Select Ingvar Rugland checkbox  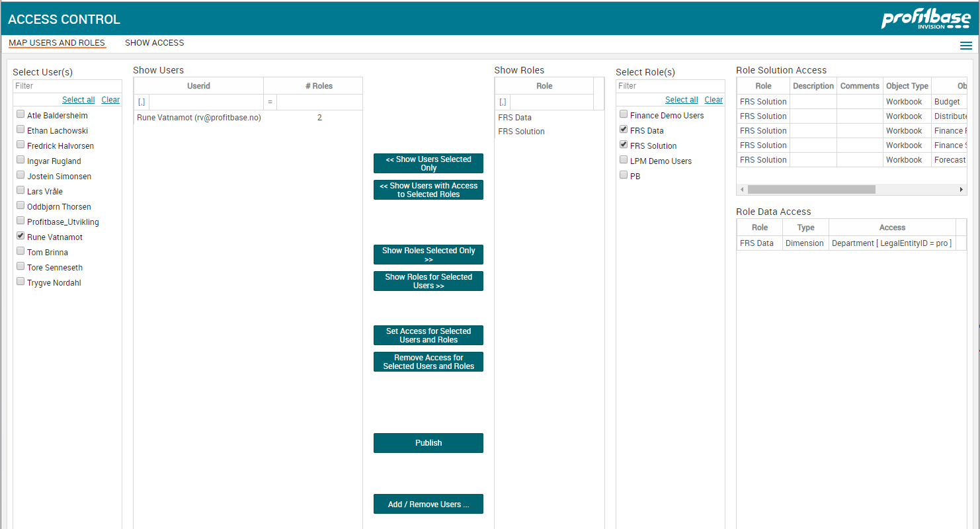tap(20, 160)
